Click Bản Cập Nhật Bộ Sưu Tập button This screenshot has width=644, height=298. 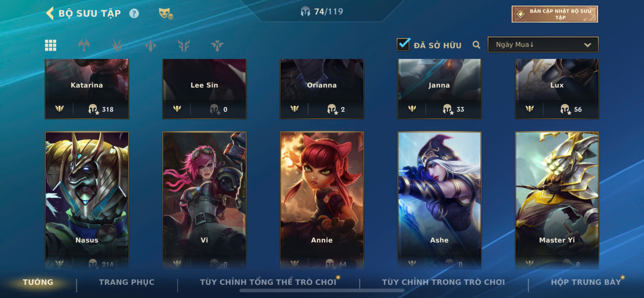click(x=555, y=14)
